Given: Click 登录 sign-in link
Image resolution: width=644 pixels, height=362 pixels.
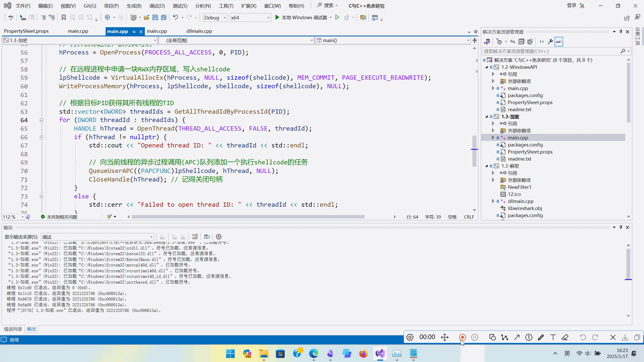Looking at the screenshot, I should 571,6.
